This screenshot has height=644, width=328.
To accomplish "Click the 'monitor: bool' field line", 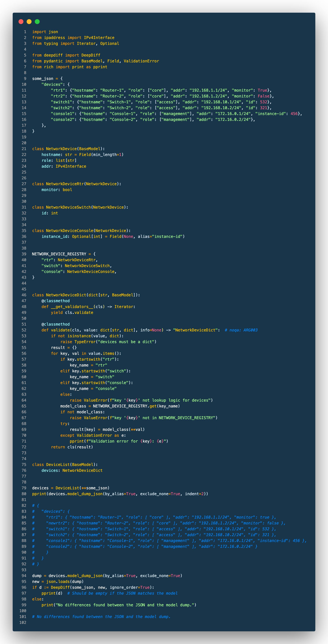I will tap(57, 190).
